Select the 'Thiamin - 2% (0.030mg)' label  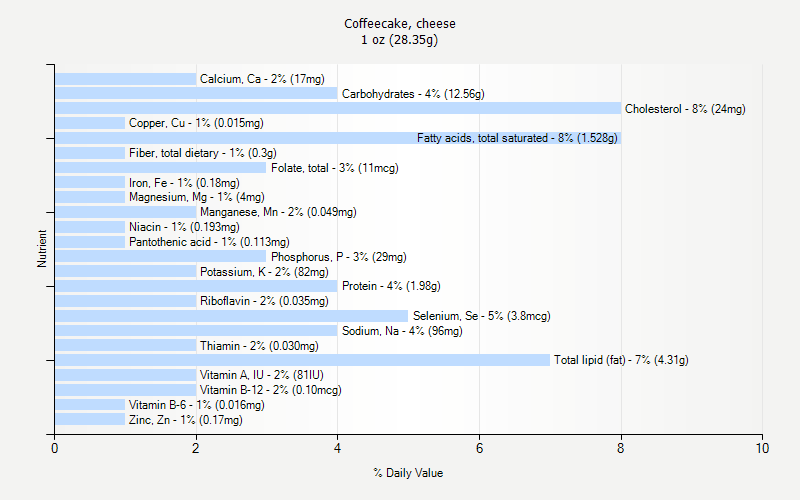259,346
